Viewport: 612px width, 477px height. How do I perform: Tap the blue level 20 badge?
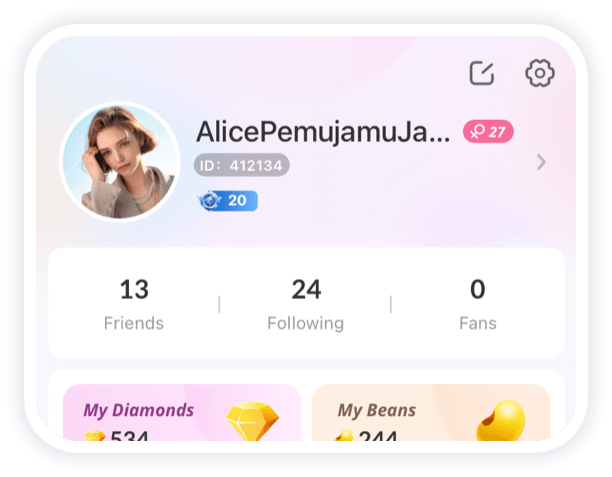(228, 201)
